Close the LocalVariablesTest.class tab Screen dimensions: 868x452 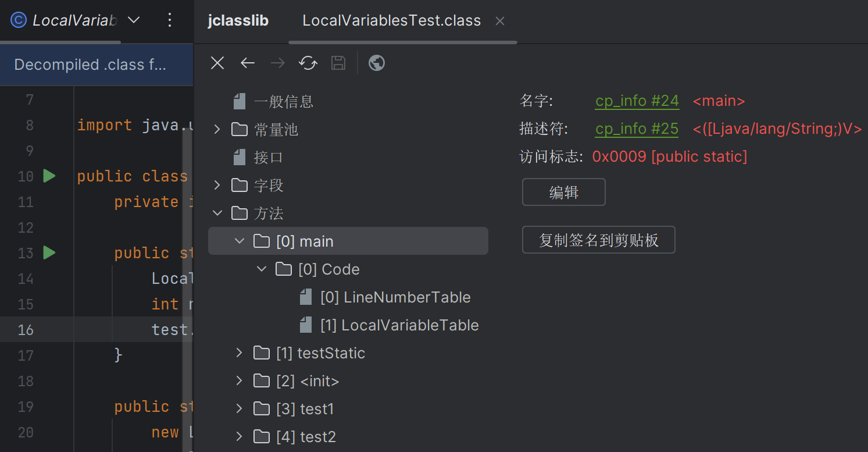500,21
